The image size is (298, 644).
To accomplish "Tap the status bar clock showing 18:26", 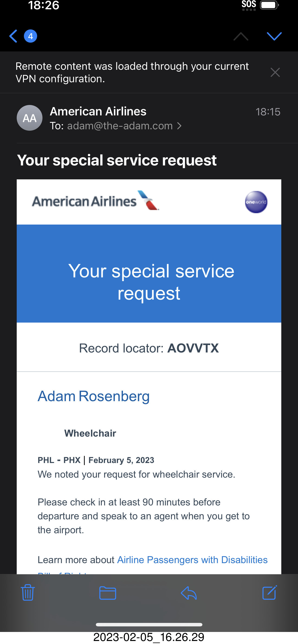I will [x=44, y=5].
